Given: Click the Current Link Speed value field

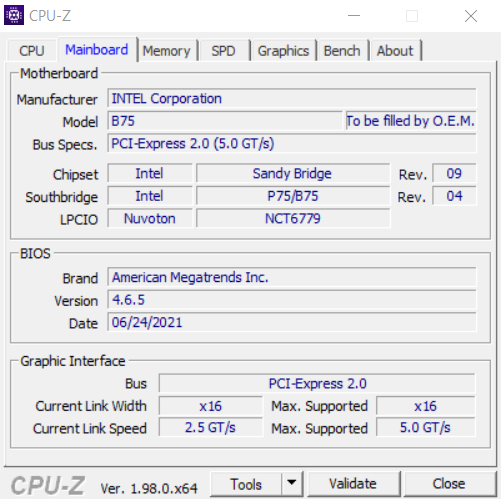Looking at the screenshot, I should coord(211,428).
